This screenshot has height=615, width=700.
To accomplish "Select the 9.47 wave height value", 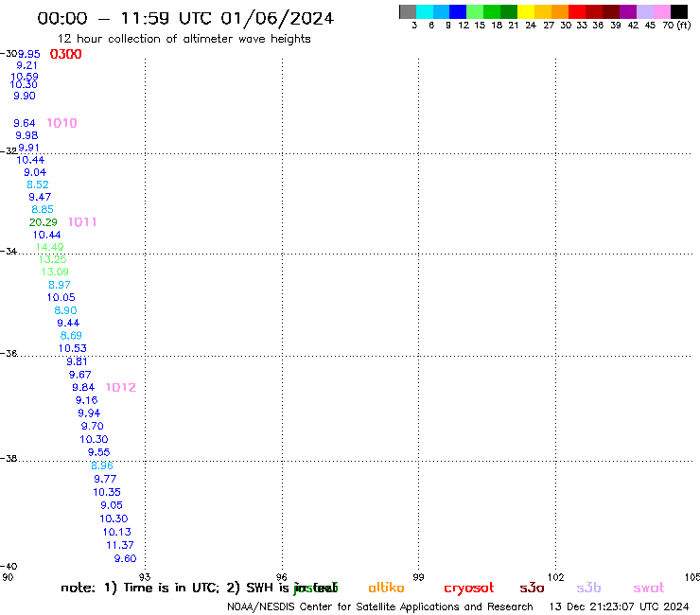I will click(40, 197).
